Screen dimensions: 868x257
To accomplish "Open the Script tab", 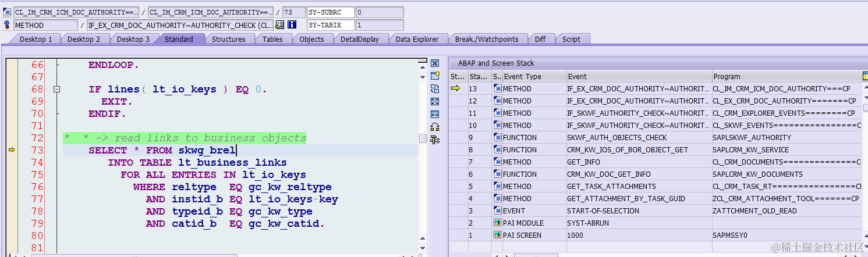I will 571,39.
